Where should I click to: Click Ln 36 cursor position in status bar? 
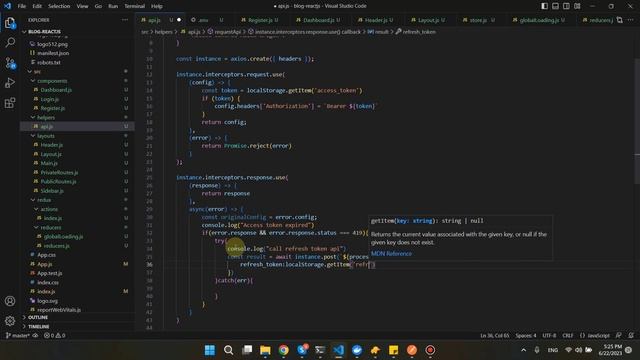494,336
